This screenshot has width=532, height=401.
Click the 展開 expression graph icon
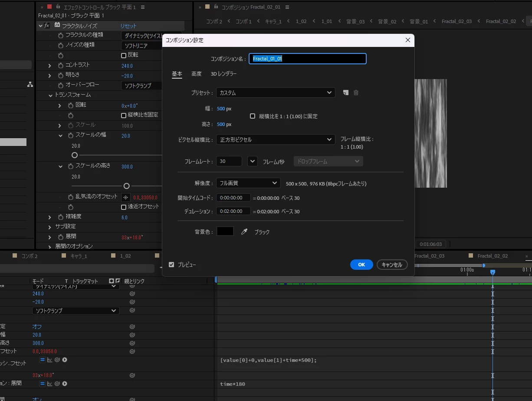point(49,384)
